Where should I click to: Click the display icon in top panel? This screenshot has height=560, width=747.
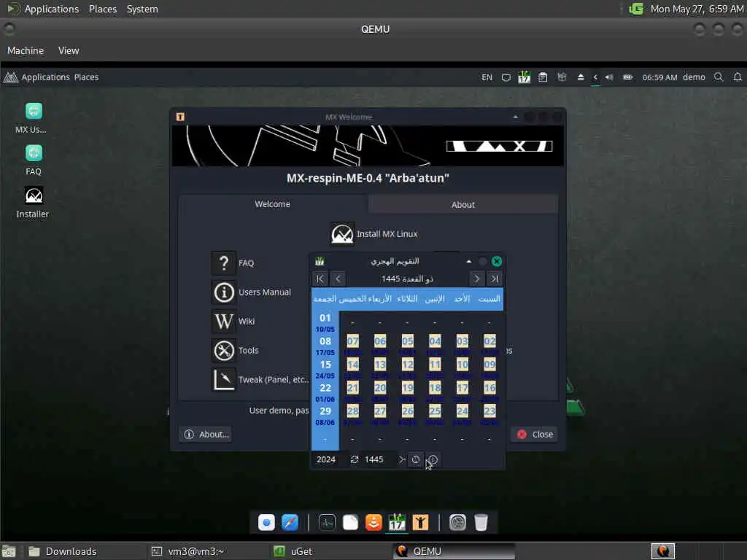tap(506, 77)
